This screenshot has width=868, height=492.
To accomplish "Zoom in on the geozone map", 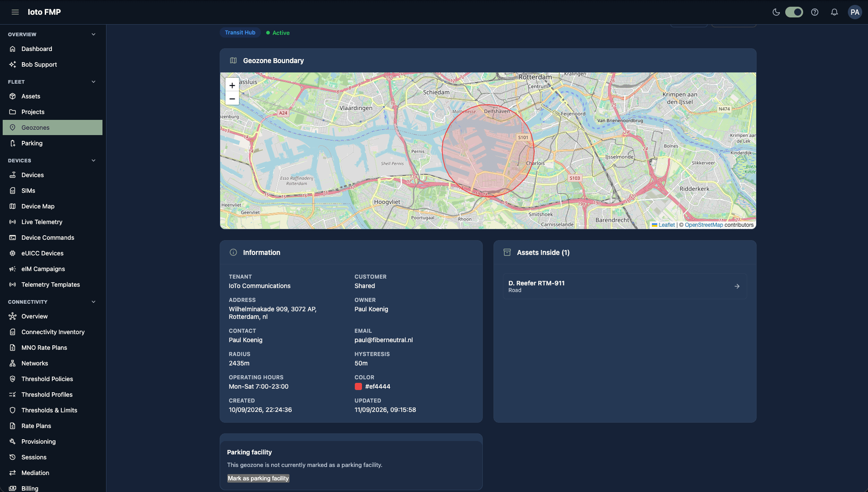I will coord(232,85).
